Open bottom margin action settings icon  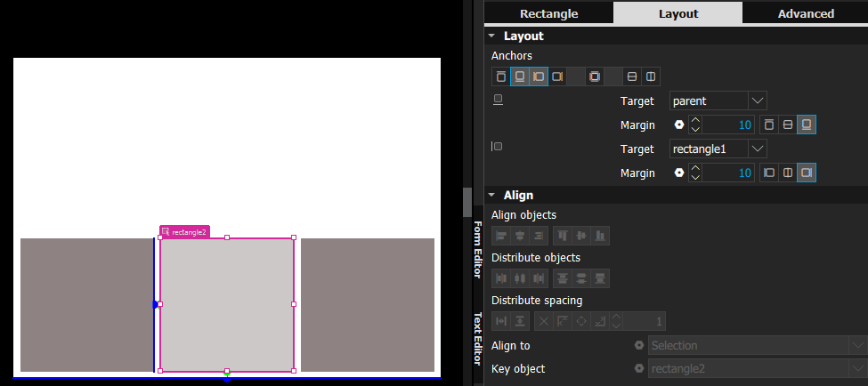(678, 125)
